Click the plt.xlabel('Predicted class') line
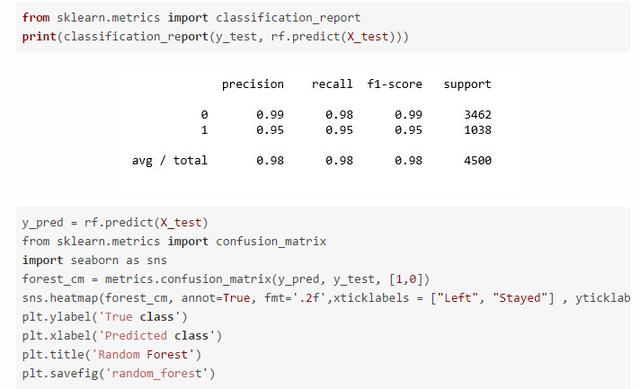 point(122,336)
